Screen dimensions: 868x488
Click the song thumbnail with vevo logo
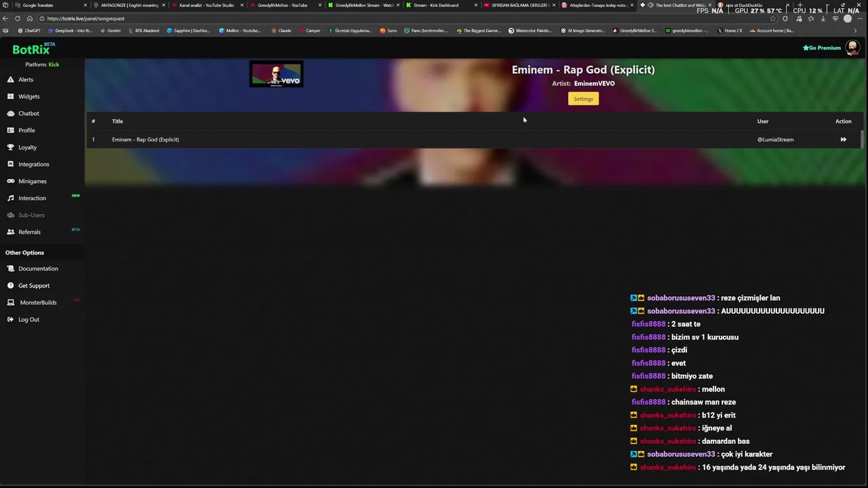tap(276, 75)
